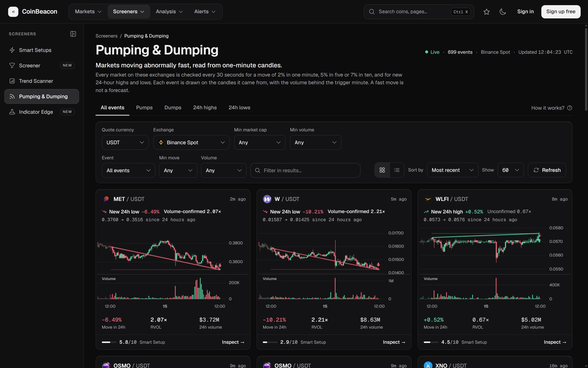The width and height of the screenshot is (588, 368).
Task: Switch to the 24h lows tab
Action: click(x=239, y=108)
